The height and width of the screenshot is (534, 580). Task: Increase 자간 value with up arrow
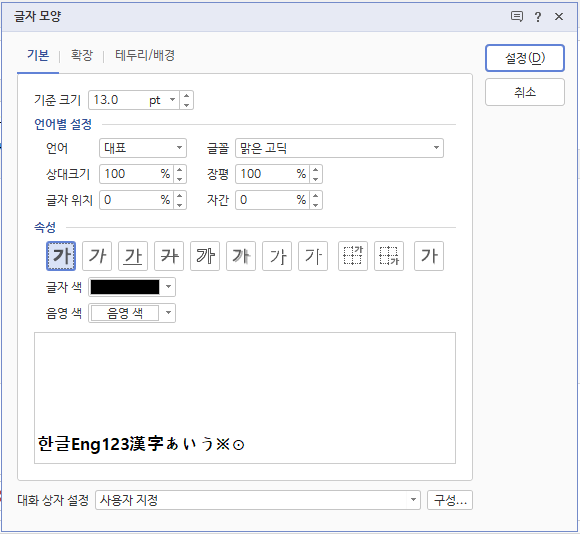(x=316, y=195)
